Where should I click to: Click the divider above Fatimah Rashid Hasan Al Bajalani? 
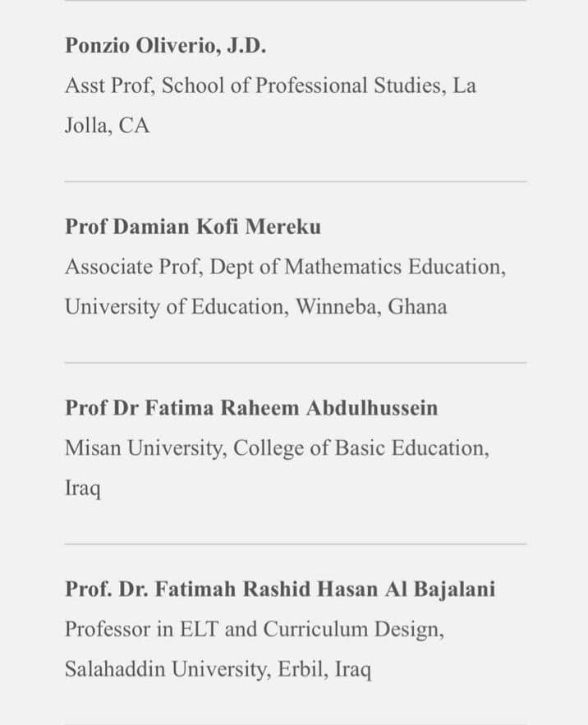click(295, 544)
